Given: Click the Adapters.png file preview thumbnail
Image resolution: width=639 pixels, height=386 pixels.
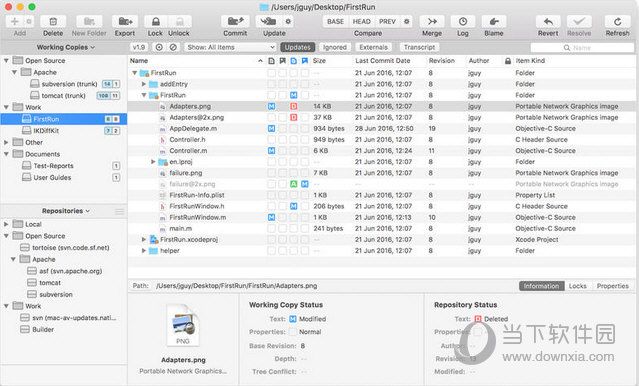Looking at the screenshot, I should tap(183, 325).
